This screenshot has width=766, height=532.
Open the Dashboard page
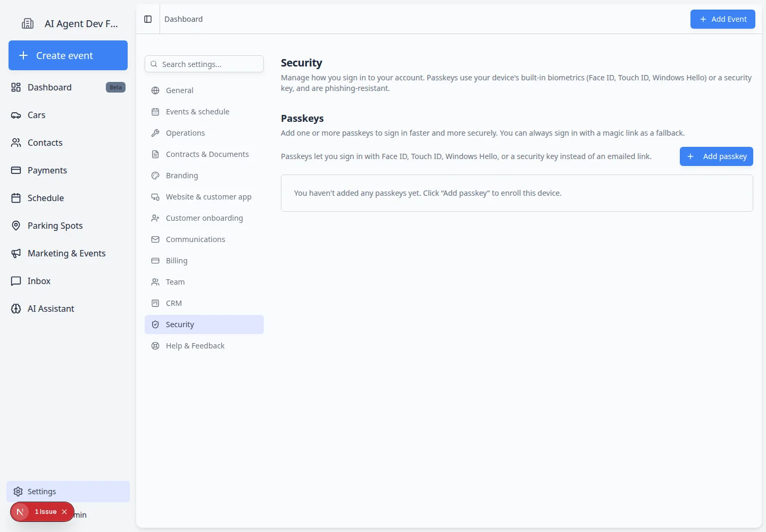coord(68,87)
